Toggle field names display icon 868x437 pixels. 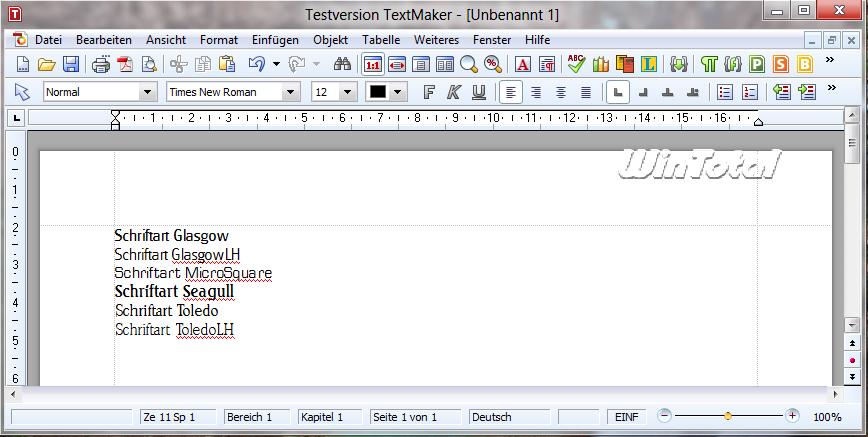(732, 64)
